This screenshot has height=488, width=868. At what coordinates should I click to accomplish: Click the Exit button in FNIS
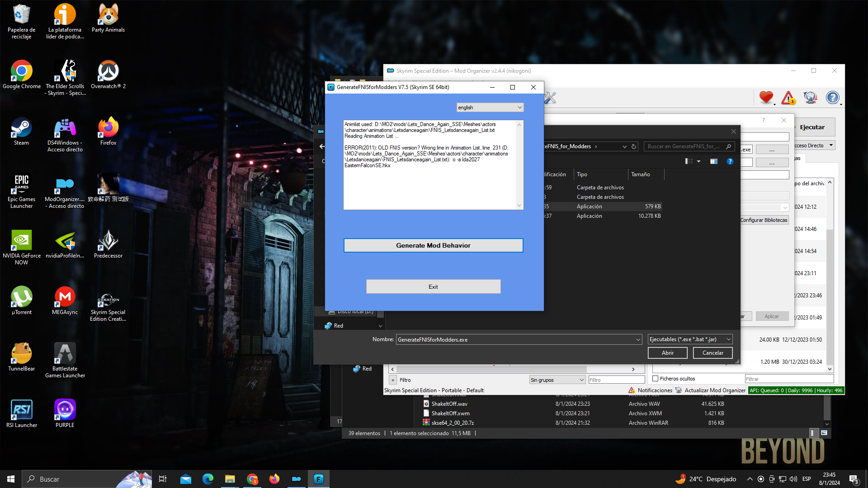(x=433, y=286)
